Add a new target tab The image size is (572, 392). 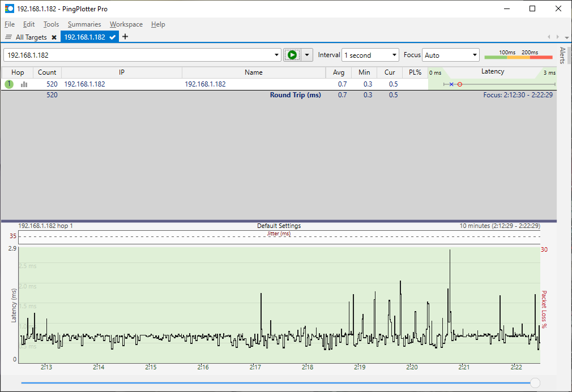(125, 37)
